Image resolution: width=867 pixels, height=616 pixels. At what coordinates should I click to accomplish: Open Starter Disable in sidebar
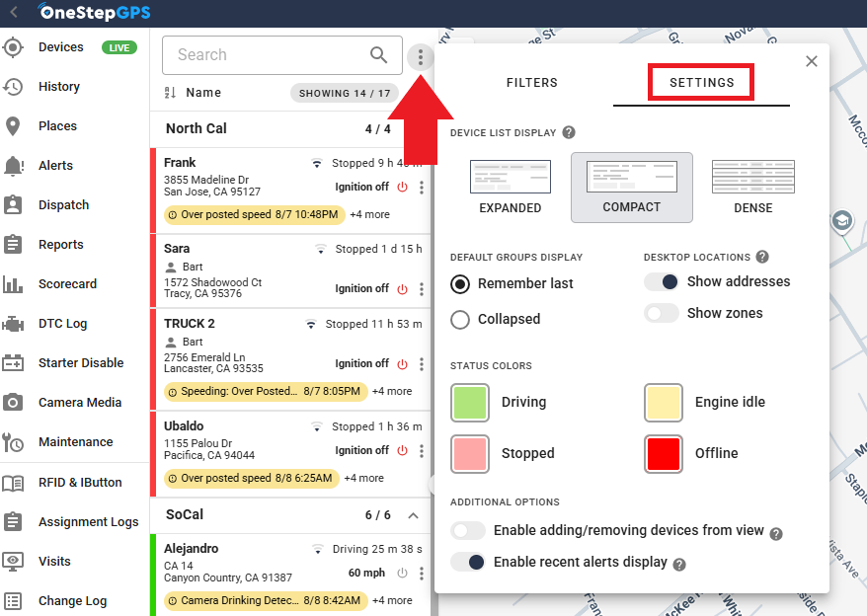(x=80, y=363)
